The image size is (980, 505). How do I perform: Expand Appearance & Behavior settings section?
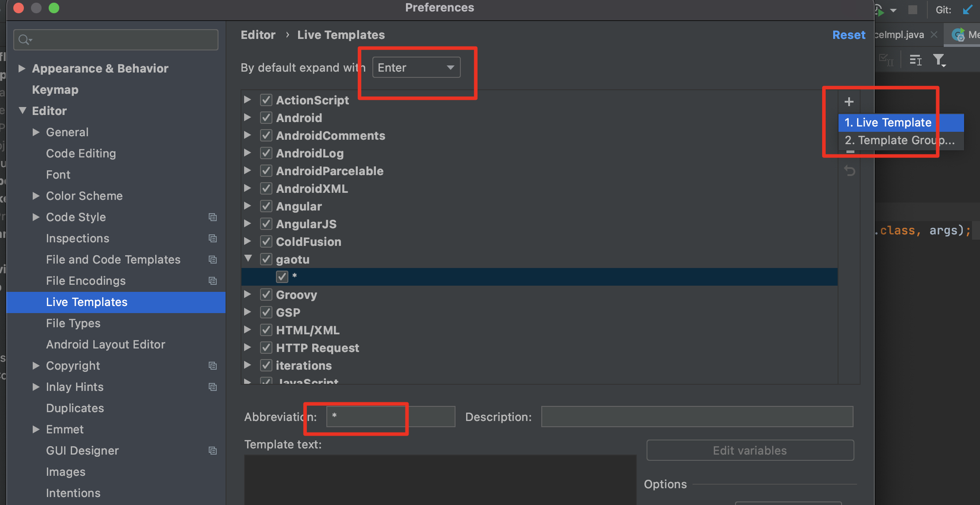point(22,68)
